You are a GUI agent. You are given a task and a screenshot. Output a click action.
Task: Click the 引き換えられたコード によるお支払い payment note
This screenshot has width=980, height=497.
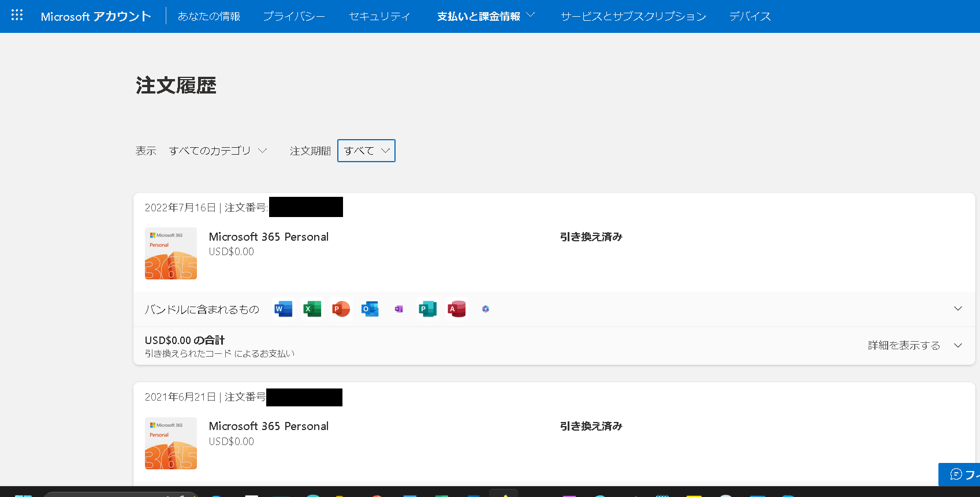point(219,353)
